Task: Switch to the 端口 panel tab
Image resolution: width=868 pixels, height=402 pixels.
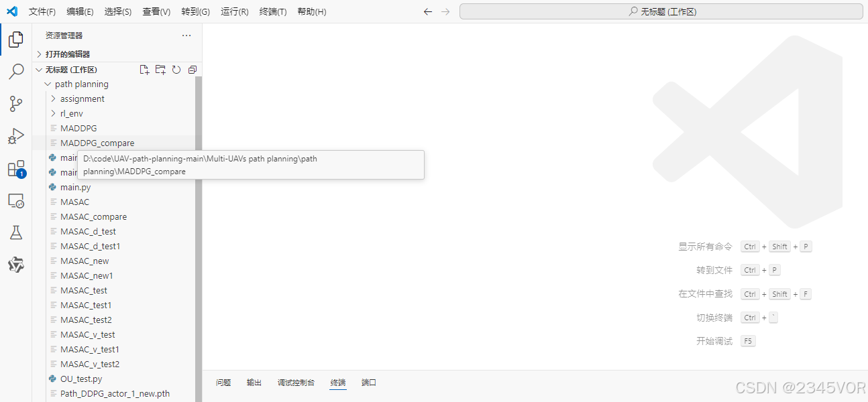Action: click(x=369, y=383)
